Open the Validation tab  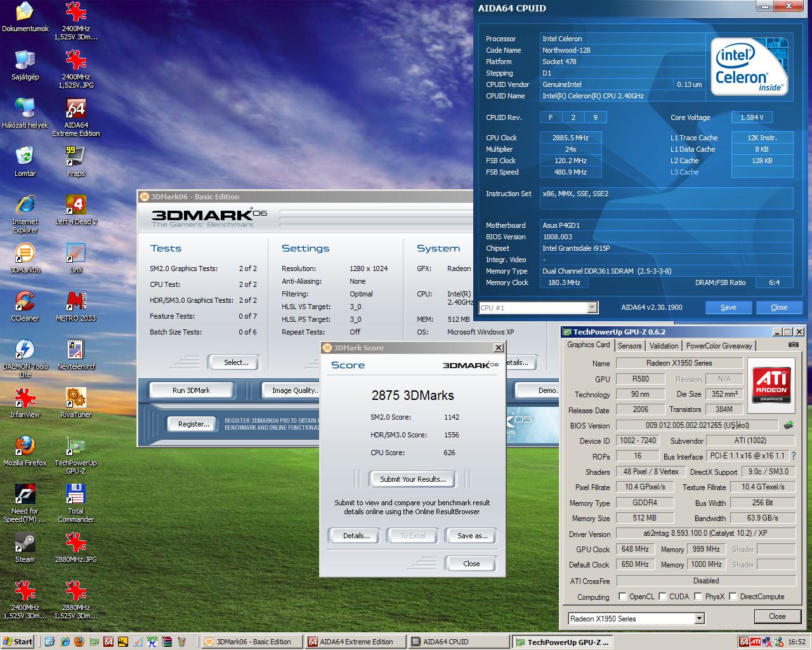[x=664, y=346]
